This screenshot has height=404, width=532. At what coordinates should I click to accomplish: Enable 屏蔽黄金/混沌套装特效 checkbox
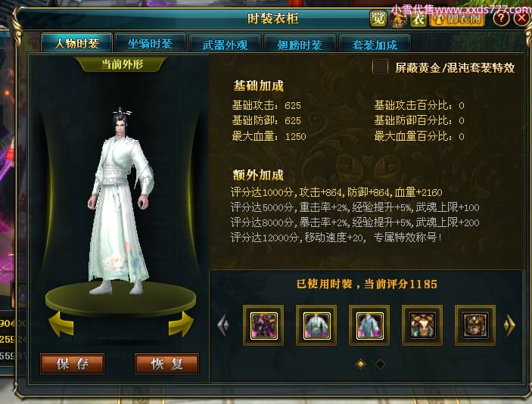tap(380, 67)
